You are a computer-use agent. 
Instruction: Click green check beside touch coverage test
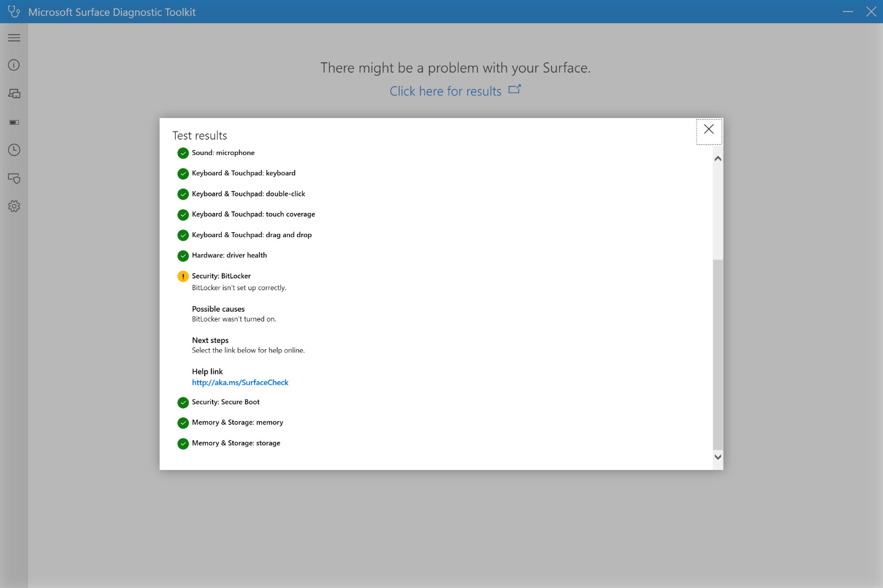click(183, 215)
